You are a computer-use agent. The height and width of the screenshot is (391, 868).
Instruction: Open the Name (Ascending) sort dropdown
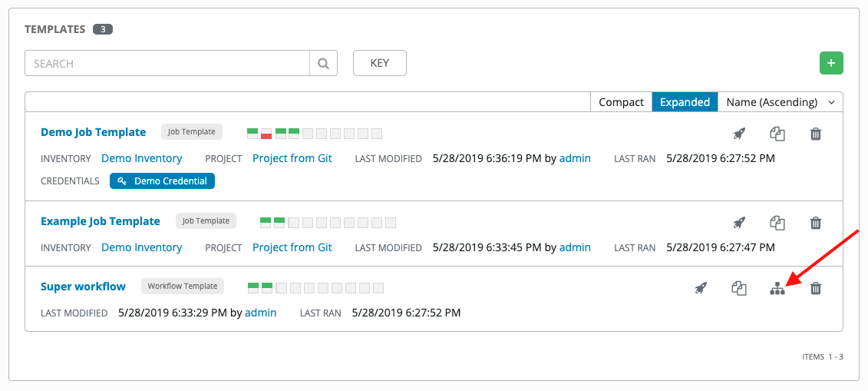coord(781,102)
